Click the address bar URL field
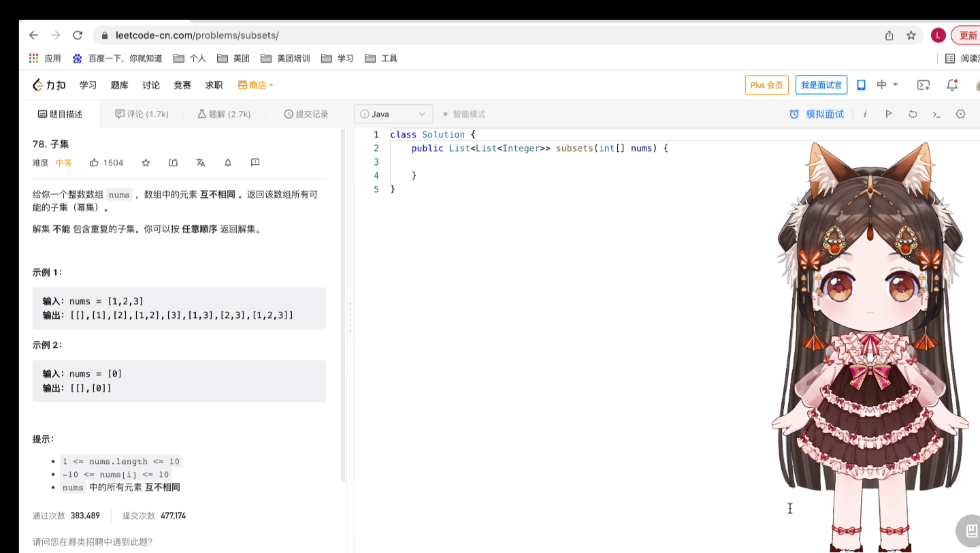This screenshot has width=980, height=553. 490,35
